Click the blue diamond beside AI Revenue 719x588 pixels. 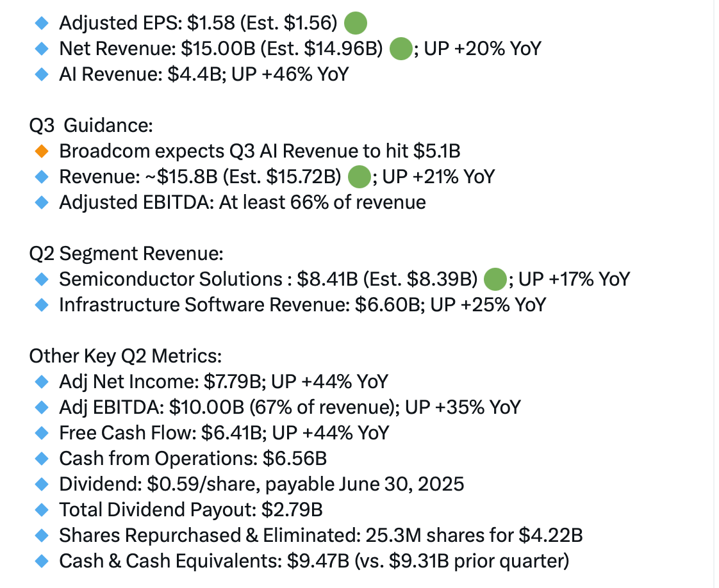[42, 75]
